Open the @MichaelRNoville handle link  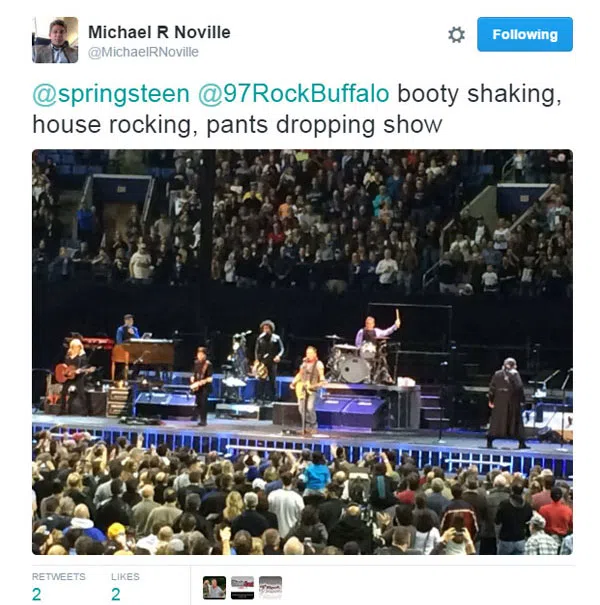(143, 52)
